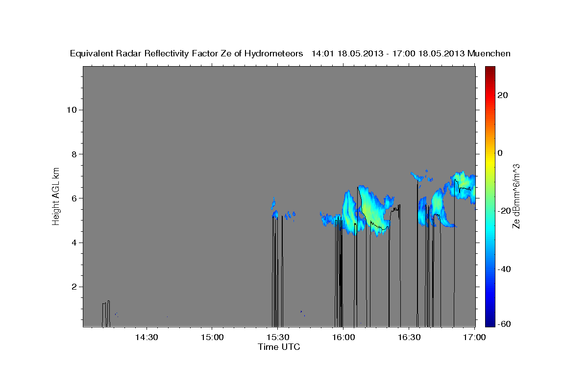Click the colorbar label -60
Viewport: 588px width, 392px height.
[504, 324]
